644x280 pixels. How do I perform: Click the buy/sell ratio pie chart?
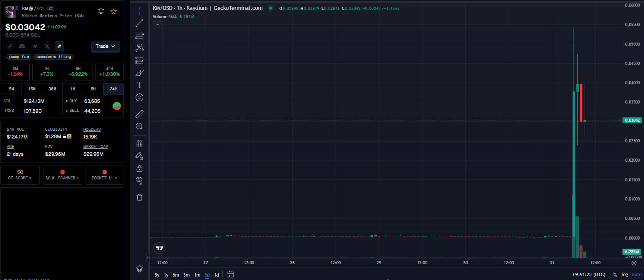pyautogui.click(x=117, y=106)
